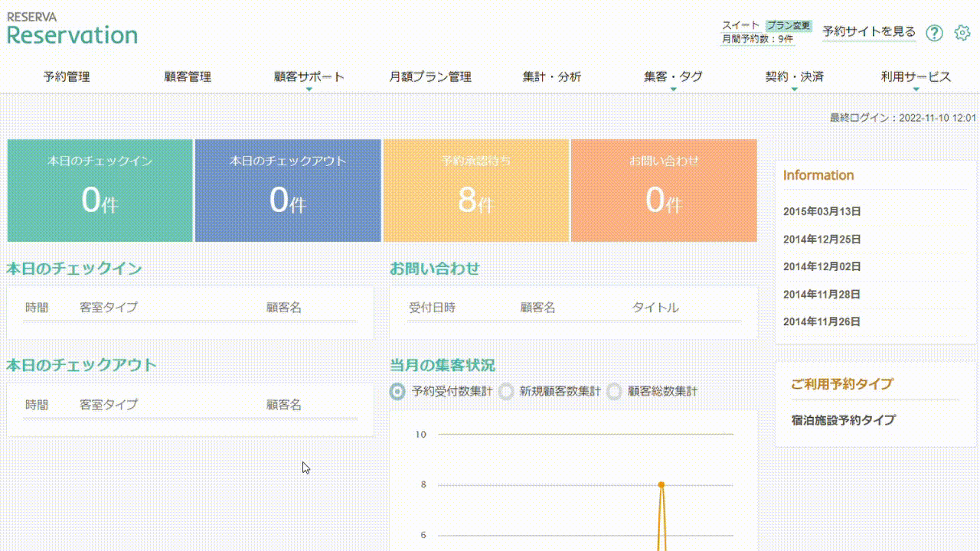Click the ご利用予約タイプ heading
This screenshot has height=551, width=980.
point(842,384)
